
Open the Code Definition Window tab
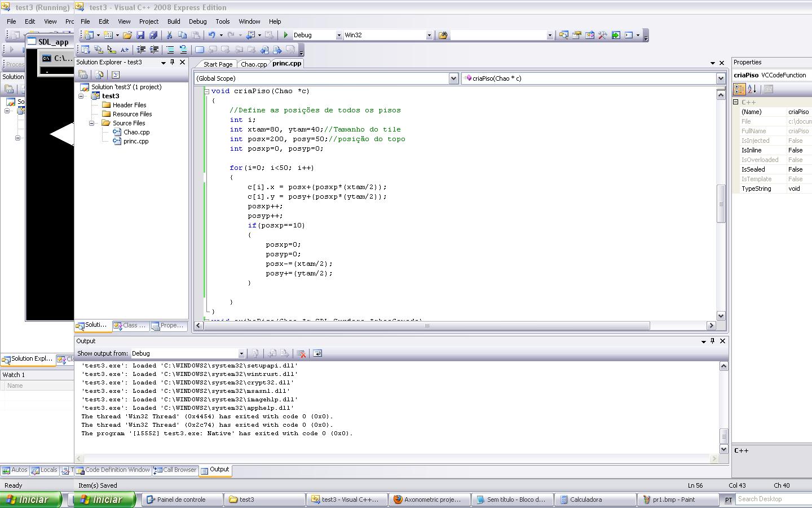113,470
